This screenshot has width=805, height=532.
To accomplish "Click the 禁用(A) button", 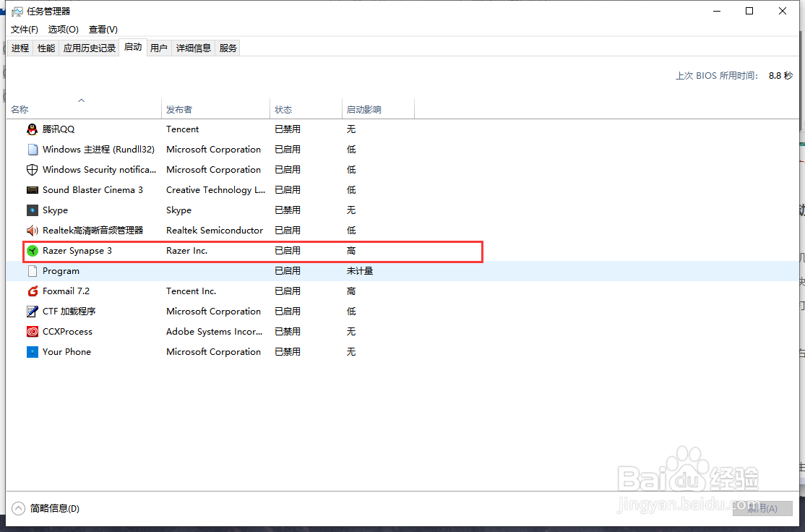I will click(x=762, y=509).
